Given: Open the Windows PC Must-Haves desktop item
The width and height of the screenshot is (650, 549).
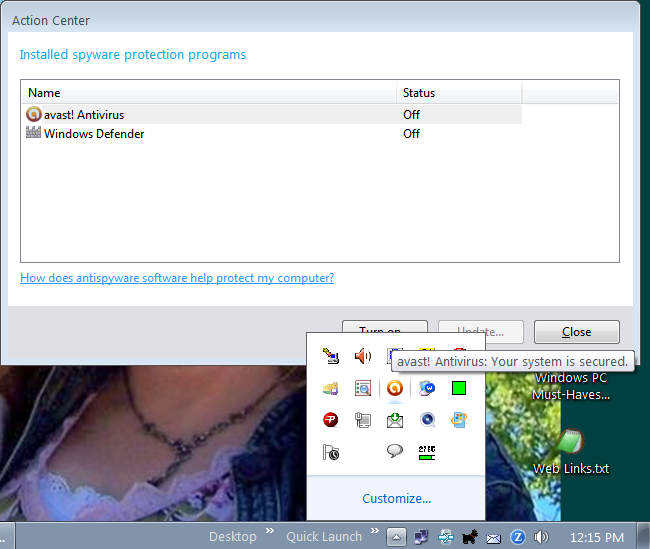Looking at the screenshot, I should click(x=571, y=386).
